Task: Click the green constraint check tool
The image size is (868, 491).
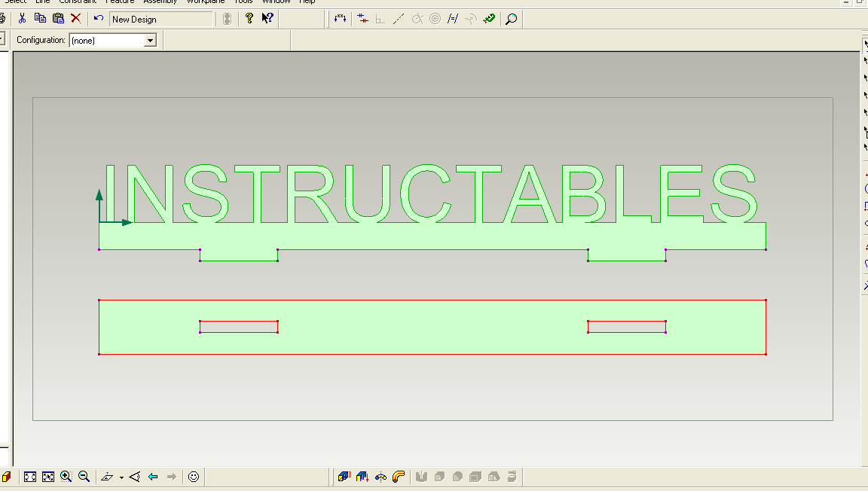Action: pos(489,19)
